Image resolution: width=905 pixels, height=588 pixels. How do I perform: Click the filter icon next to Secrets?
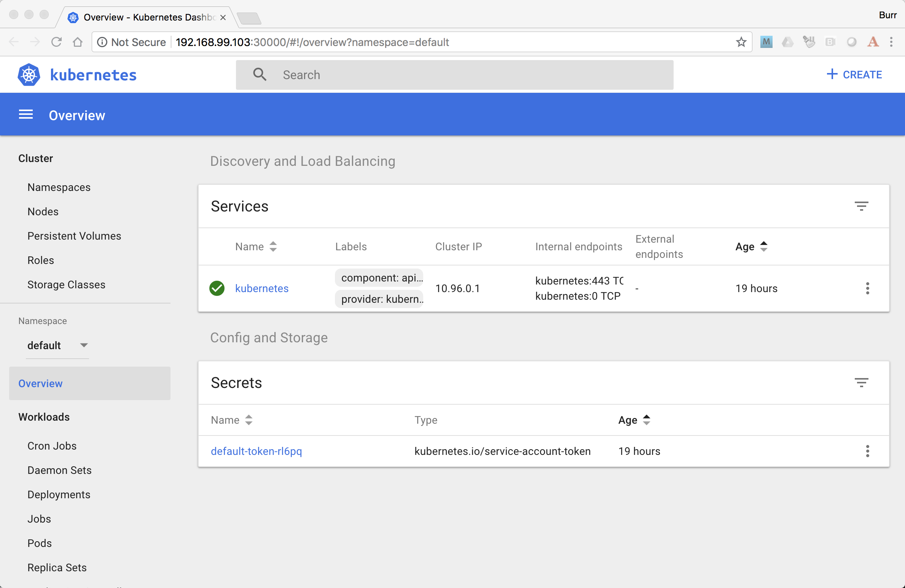click(862, 382)
